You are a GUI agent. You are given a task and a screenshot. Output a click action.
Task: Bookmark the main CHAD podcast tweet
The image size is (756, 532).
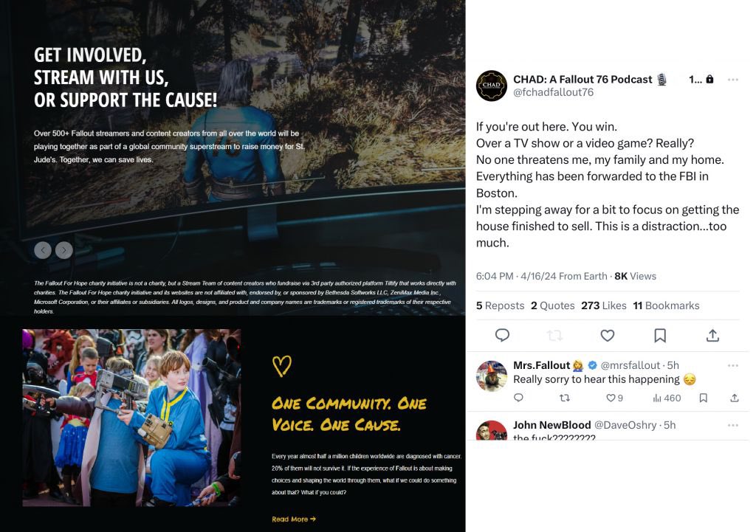(659, 336)
